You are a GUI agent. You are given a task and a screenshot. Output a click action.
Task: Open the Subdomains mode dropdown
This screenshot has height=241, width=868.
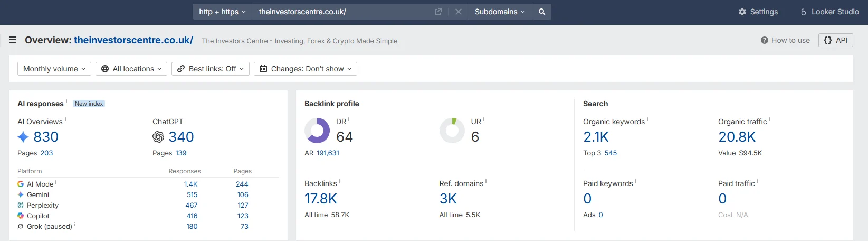click(x=500, y=12)
